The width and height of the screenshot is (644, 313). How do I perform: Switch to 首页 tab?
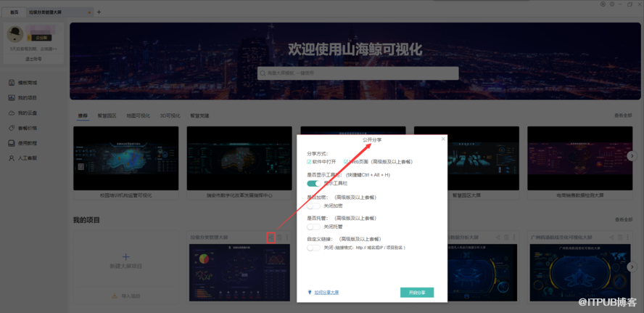point(15,12)
